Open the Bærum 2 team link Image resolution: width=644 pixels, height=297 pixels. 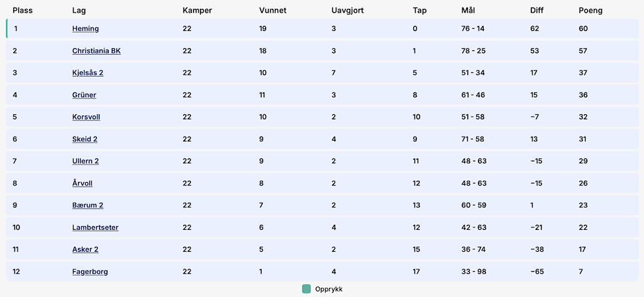pos(87,205)
